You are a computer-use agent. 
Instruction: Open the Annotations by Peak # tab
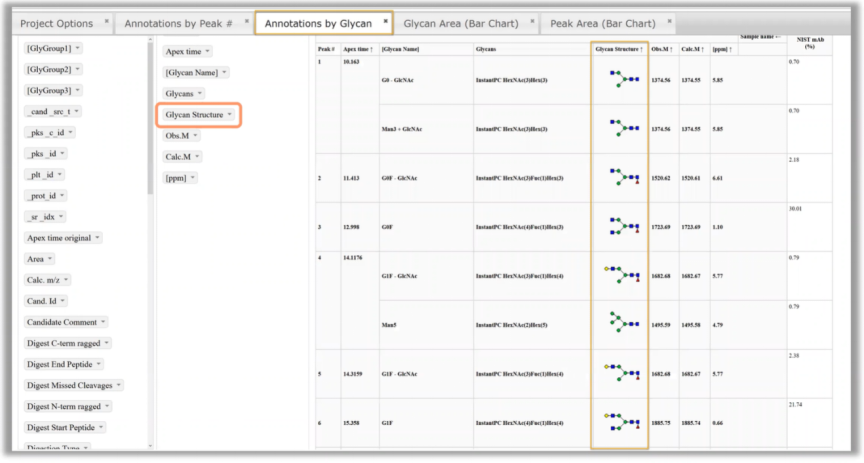point(179,24)
